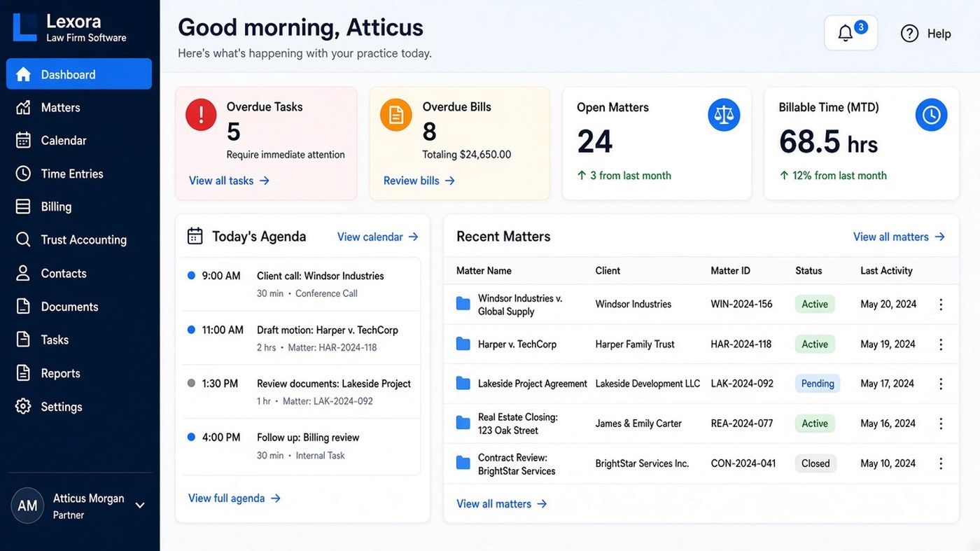980x551 pixels.
Task: Open more options for Harper v. TechCorp
Action: coord(941,344)
